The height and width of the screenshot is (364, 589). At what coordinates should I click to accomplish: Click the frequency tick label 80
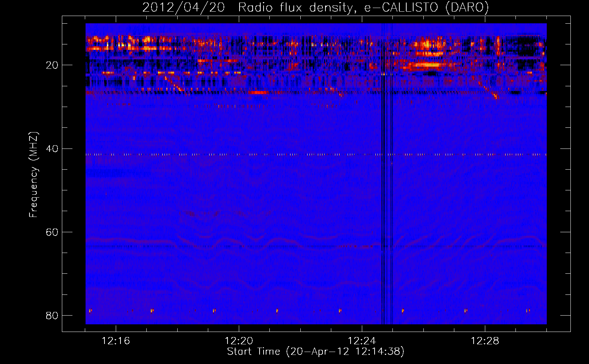(x=52, y=315)
